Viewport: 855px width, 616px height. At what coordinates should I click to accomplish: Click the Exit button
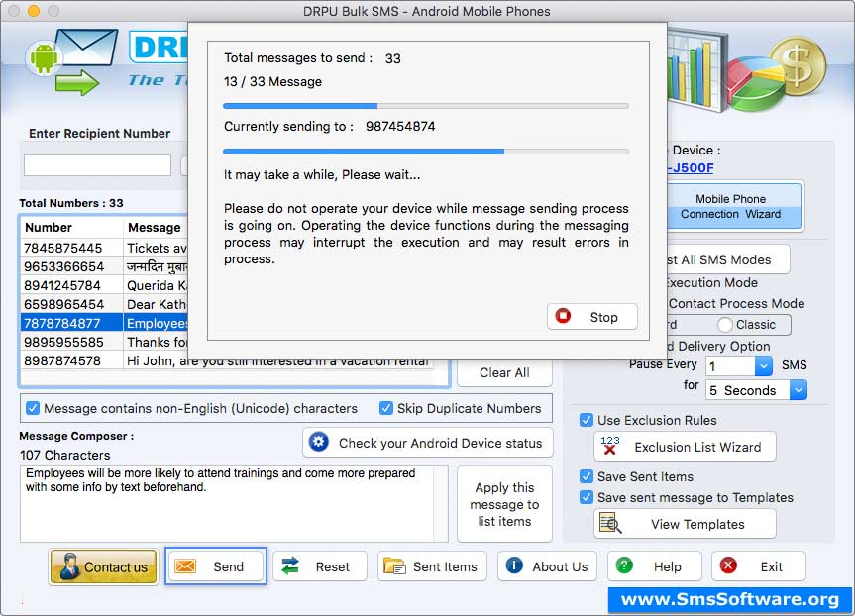point(759,566)
